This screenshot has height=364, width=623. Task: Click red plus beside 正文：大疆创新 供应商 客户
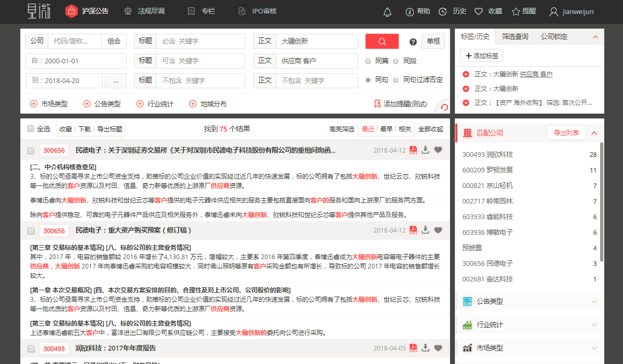[x=466, y=75]
